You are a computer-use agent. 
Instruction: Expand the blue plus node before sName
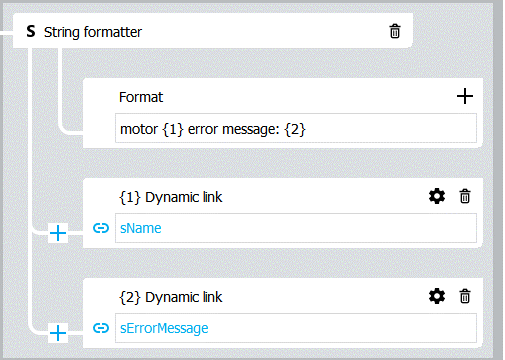click(x=58, y=233)
